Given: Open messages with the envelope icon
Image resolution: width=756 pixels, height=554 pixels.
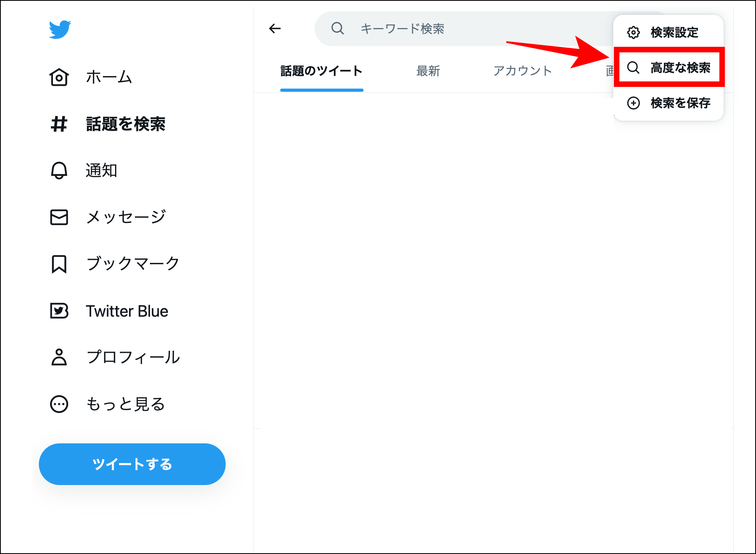Looking at the screenshot, I should point(59,217).
